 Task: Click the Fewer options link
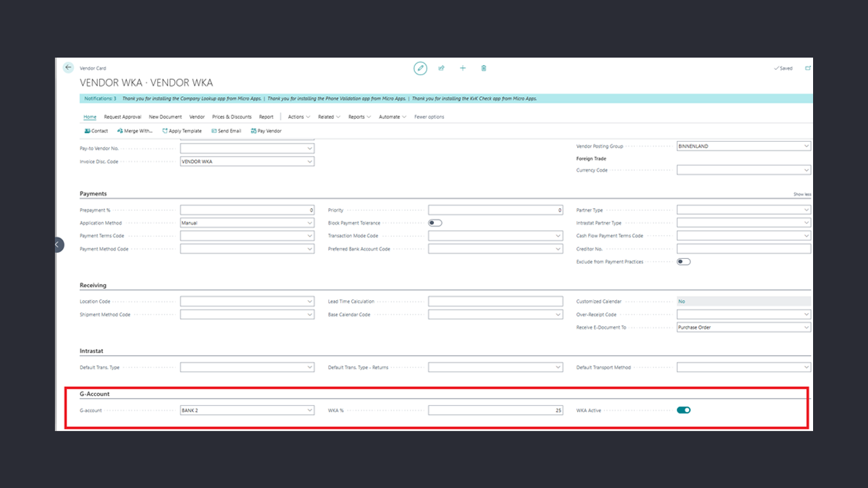(429, 117)
